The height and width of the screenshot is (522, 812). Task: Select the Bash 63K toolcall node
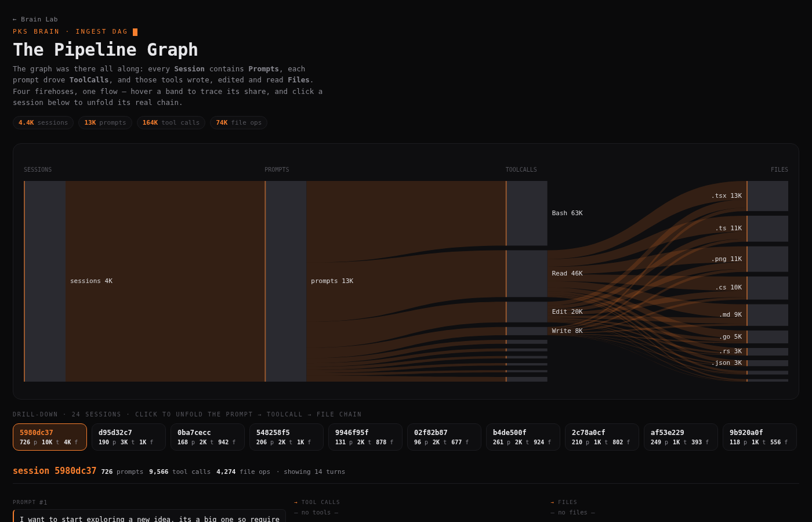tap(527, 213)
